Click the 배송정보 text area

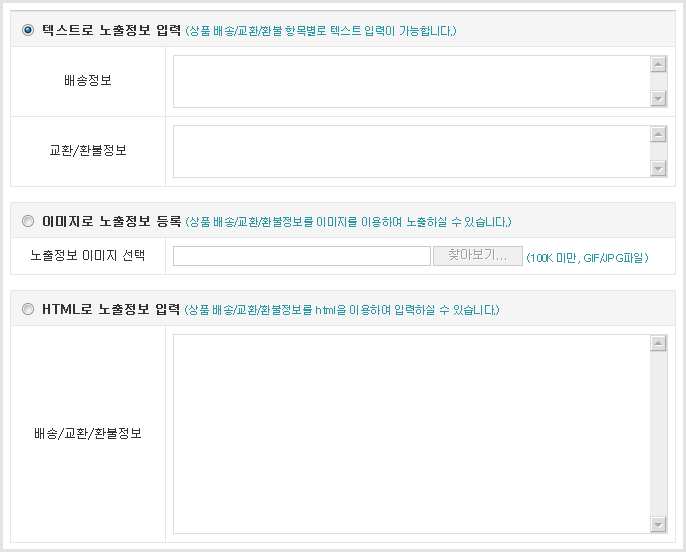click(x=410, y=81)
